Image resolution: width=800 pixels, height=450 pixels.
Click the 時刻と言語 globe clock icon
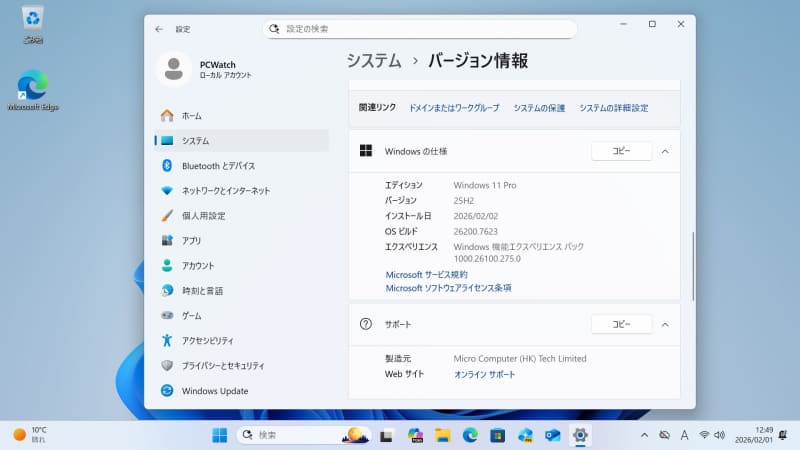167,290
